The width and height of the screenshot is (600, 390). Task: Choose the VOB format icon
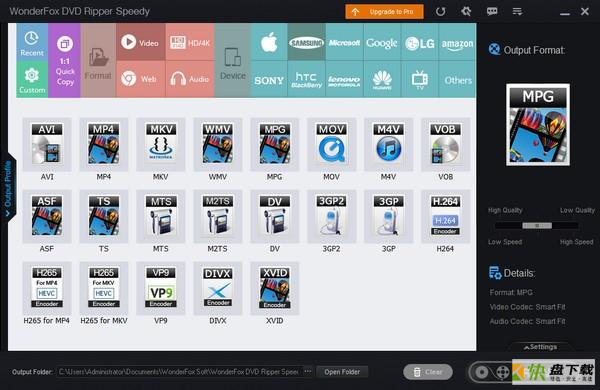coord(445,144)
